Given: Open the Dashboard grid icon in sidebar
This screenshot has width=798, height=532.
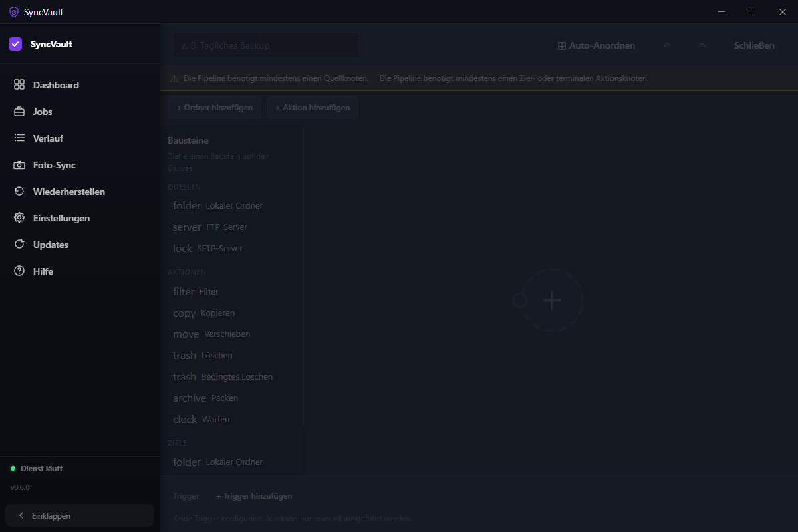Looking at the screenshot, I should pos(19,85).
